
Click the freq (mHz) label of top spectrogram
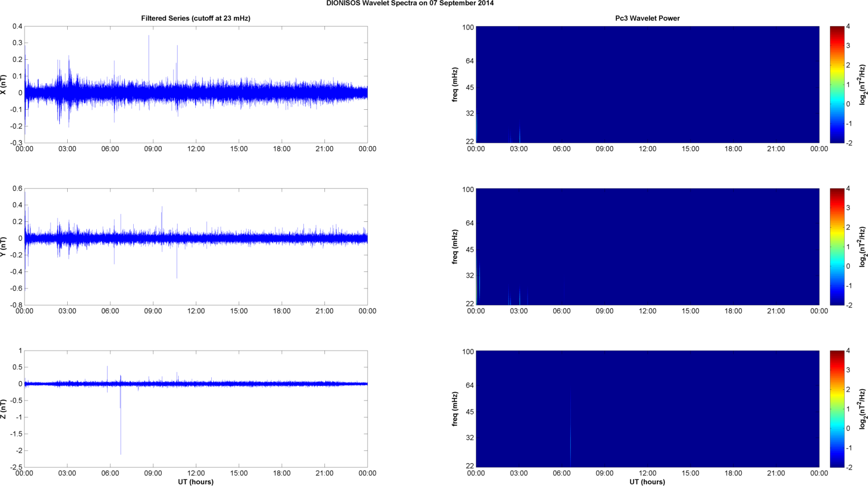(455, 85)
